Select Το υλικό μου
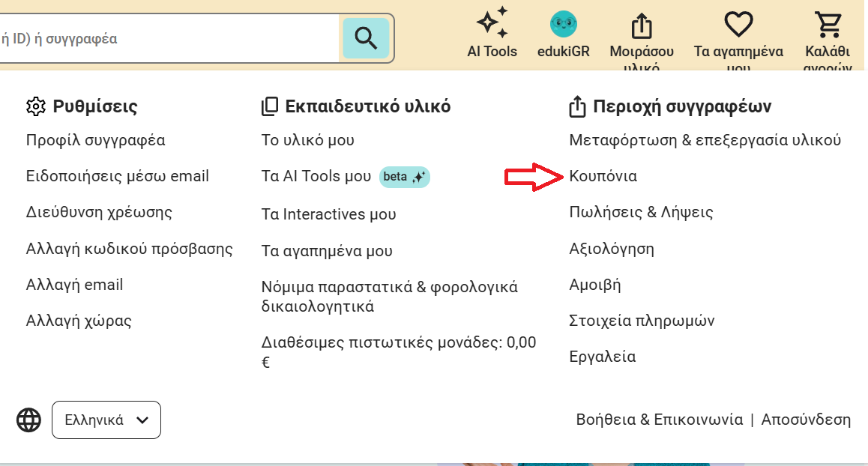 tap(307, 140)
